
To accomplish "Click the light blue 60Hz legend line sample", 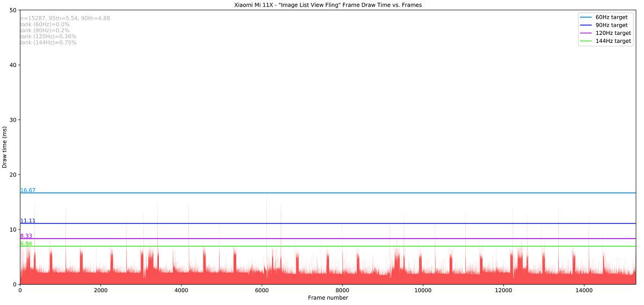I will [586, 17].
